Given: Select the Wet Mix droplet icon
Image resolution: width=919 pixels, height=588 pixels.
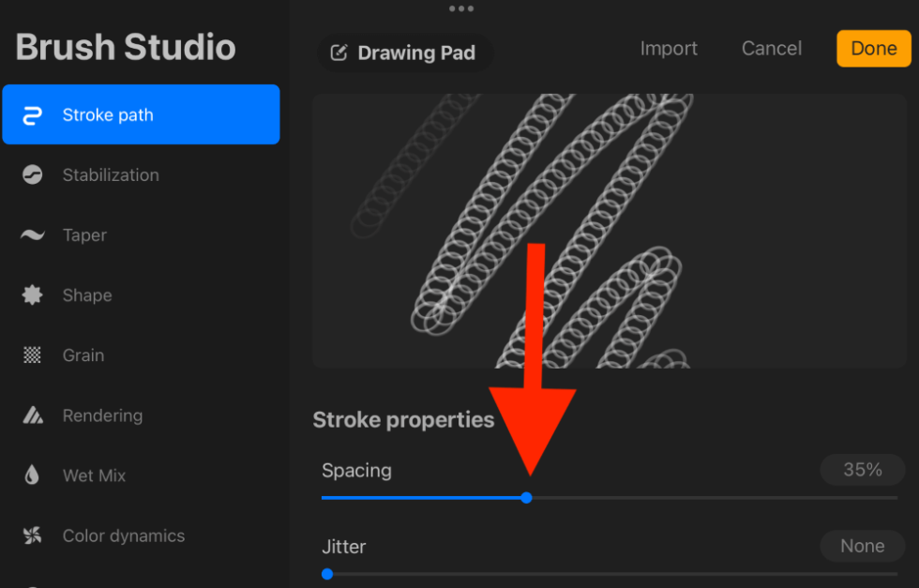Looking at the screenshot, I should pyautogui.click(x=31, y=475).
